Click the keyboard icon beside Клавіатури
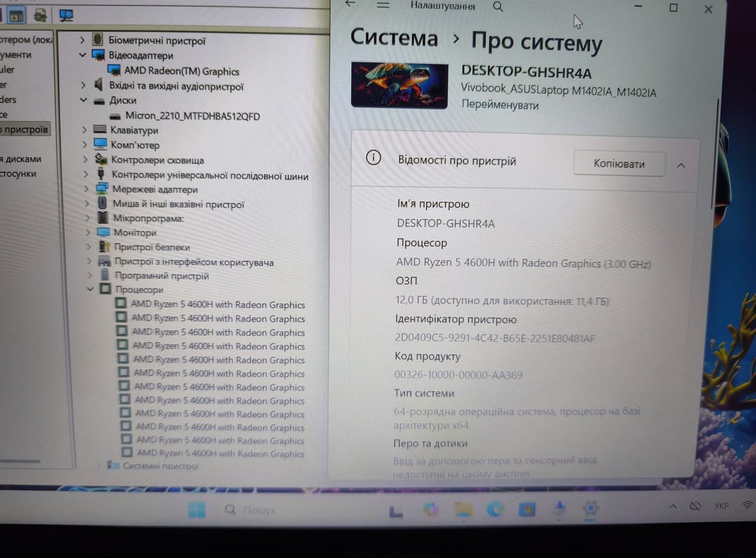Image resolution: width=756 pixels, height=558 pixels. point(100,130)
